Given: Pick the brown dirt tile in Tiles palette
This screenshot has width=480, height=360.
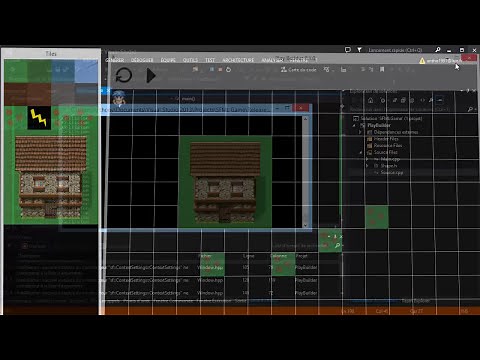Looking at the screenshot, I should 16,94.
